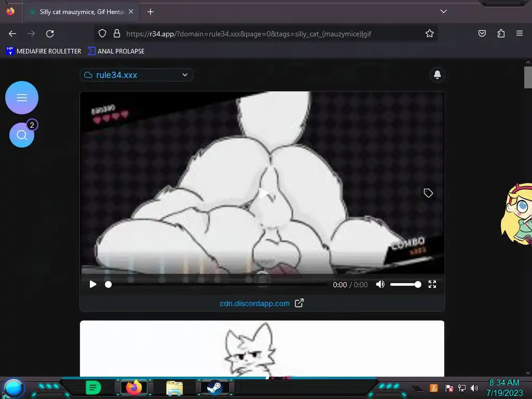Expand the rule34.xxx domain dropdown

click(x=137, y=75)
